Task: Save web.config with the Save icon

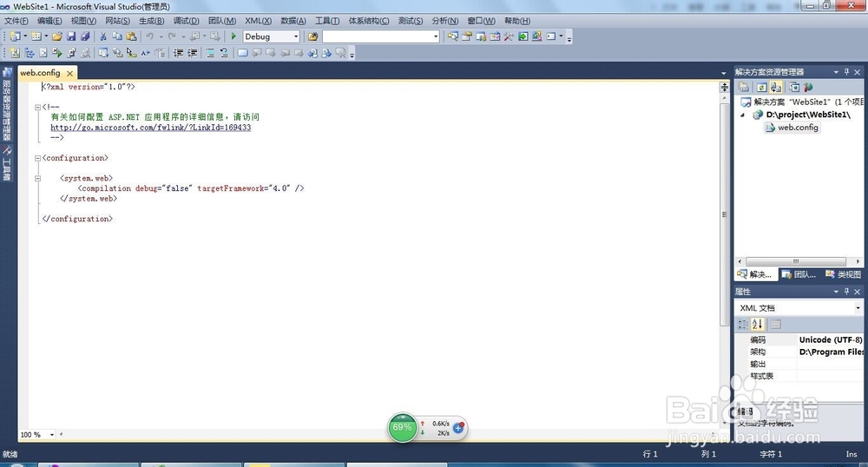Action: pyautogui.click(x=71, y=36)
